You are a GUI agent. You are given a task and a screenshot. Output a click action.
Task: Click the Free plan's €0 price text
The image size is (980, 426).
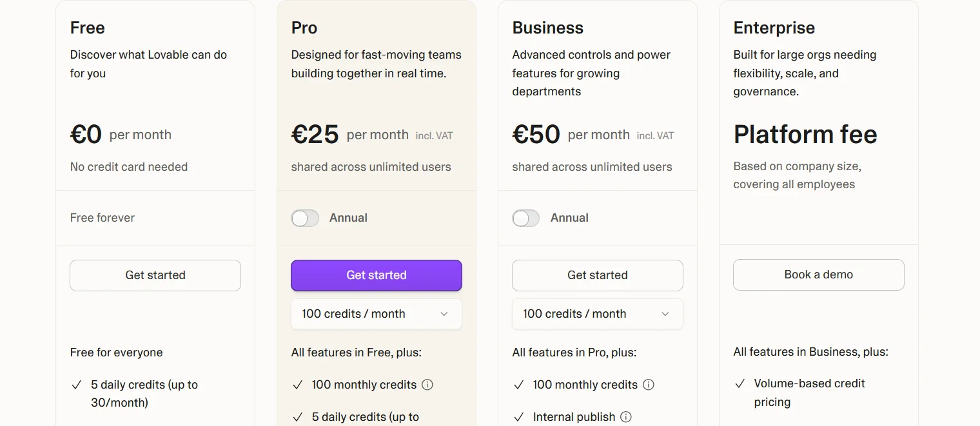tap(85, 134)
